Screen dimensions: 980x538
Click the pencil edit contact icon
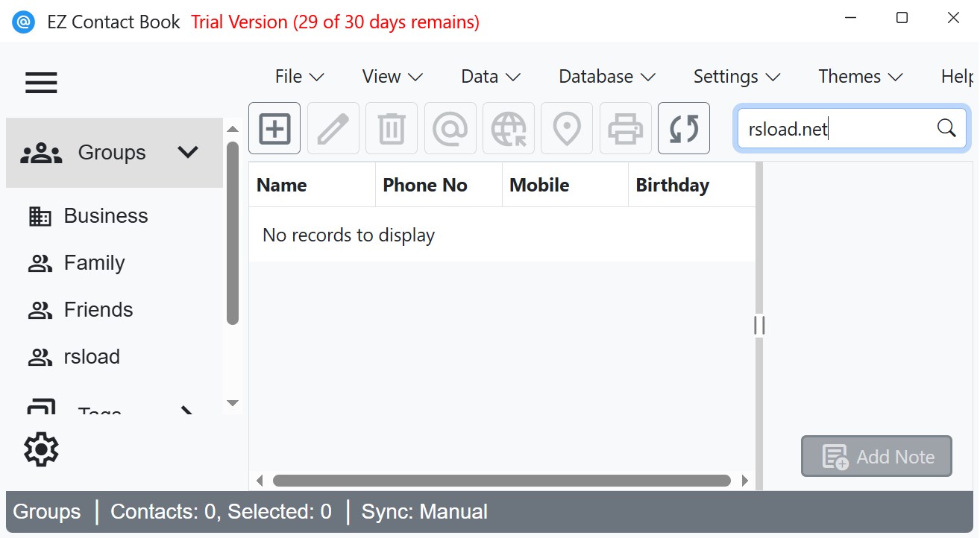[333, 129]
